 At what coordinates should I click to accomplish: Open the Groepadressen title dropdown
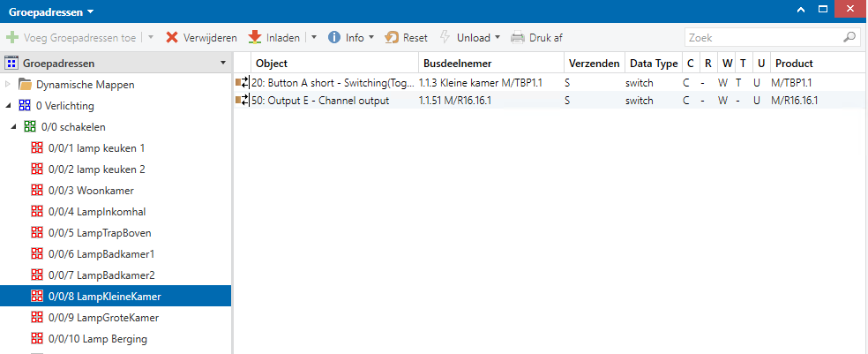coord(90,11)
